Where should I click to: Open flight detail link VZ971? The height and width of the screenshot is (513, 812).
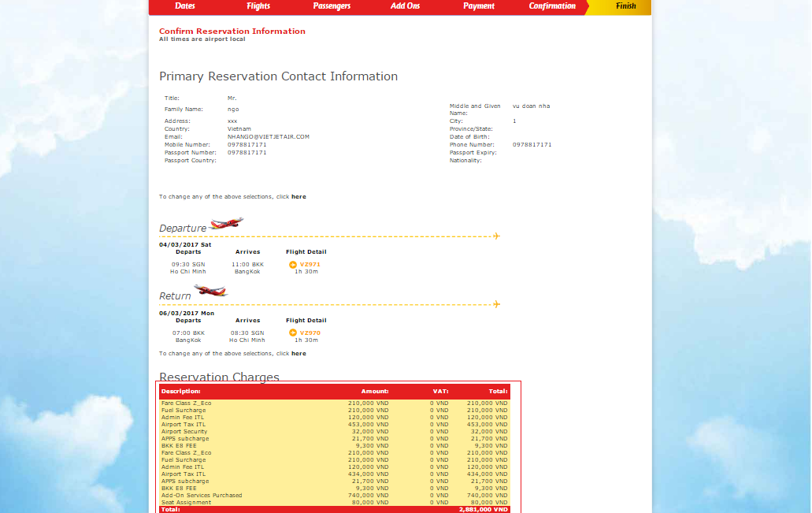coord(310,265)
